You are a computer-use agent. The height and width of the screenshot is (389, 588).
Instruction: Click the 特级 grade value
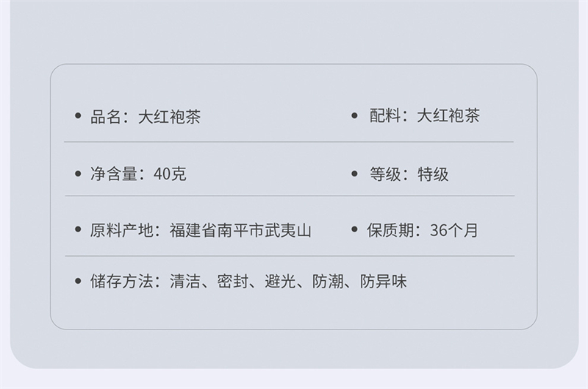coord(433,174)
